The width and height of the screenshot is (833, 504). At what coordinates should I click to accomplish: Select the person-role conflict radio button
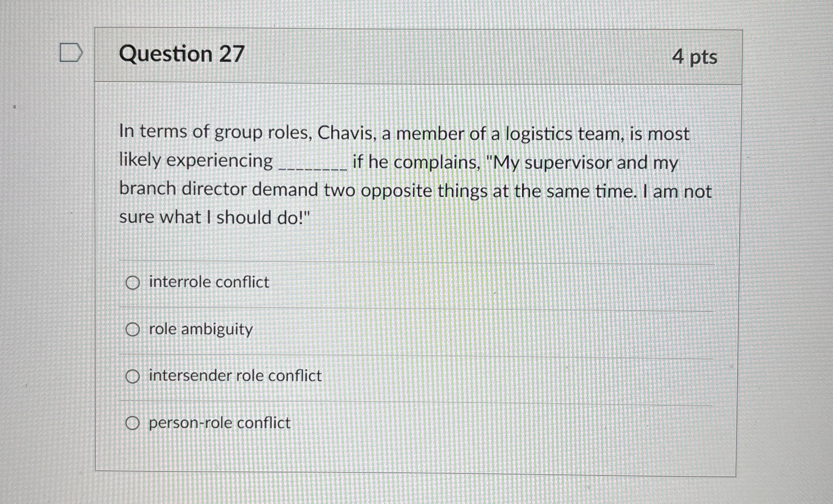[x=133, y=423]
